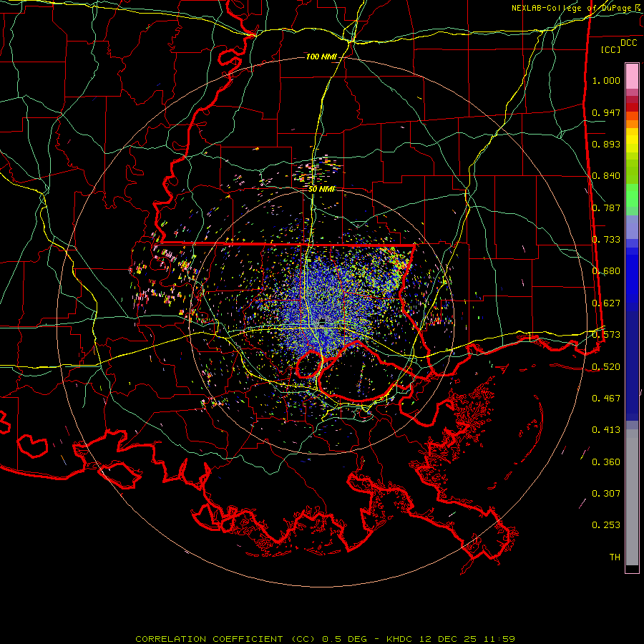Click the 0.413 value on color scale
The image size is (644, 644).
click(606, 430)
